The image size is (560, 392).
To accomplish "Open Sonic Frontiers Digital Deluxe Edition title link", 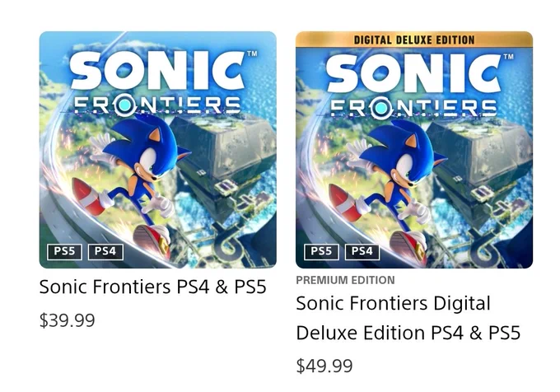I will click(408, 318).
